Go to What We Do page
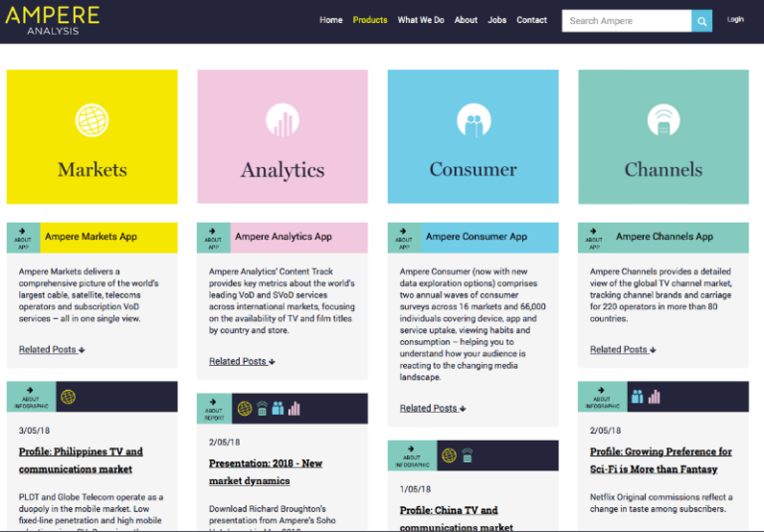Screen dimensions: 764x532 pyautogui.click(x=421, y=20)
